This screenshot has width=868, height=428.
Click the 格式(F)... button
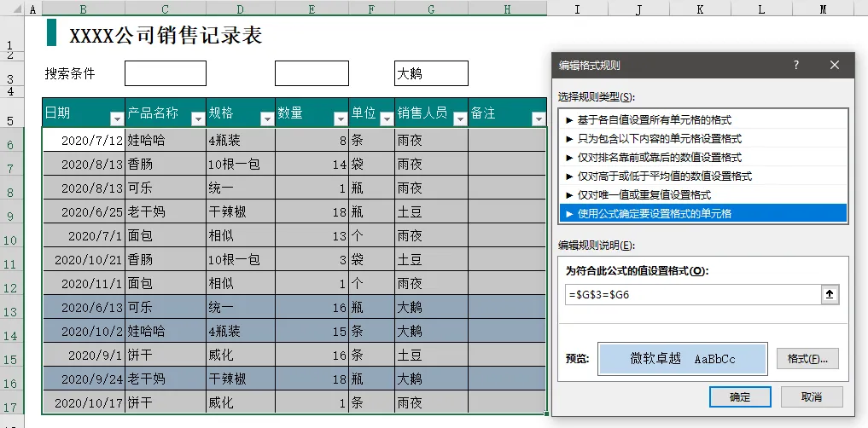click(807, 359)
